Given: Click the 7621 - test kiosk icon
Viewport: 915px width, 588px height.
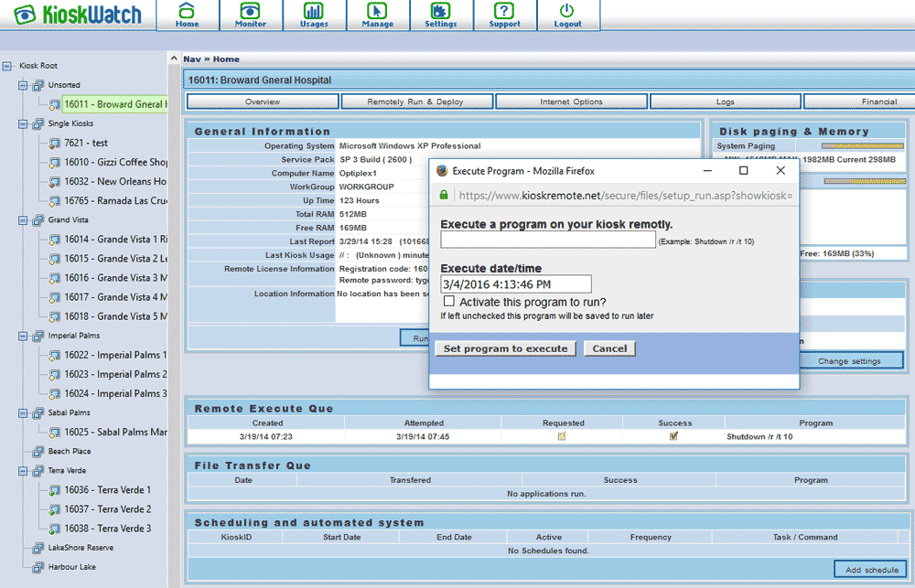Looking at the screenshot, I should coord(54,143).
